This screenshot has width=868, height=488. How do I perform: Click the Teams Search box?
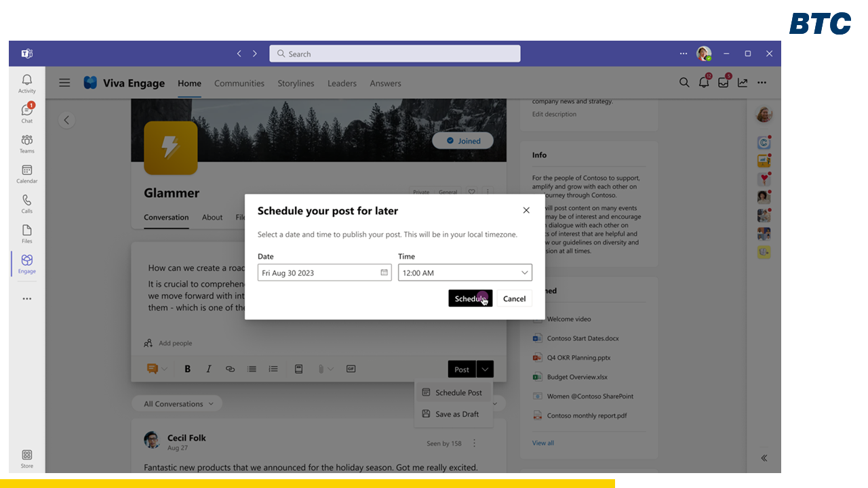coord(395,54)
